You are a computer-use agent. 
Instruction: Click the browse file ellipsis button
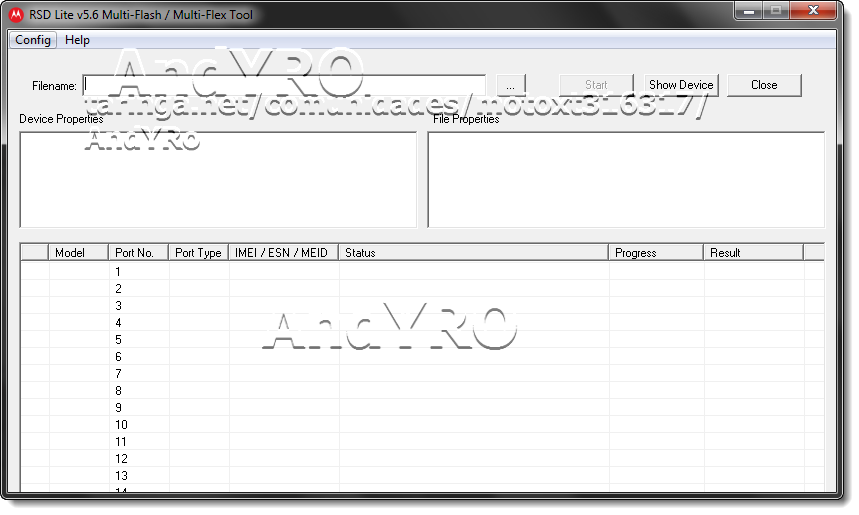click(x=511, y=85)
